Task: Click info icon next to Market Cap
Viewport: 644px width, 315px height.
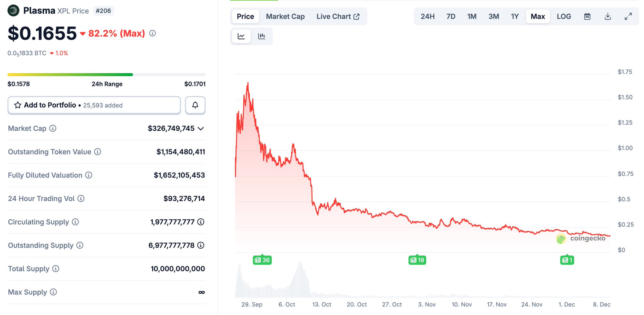Action: tap(53, 128)
